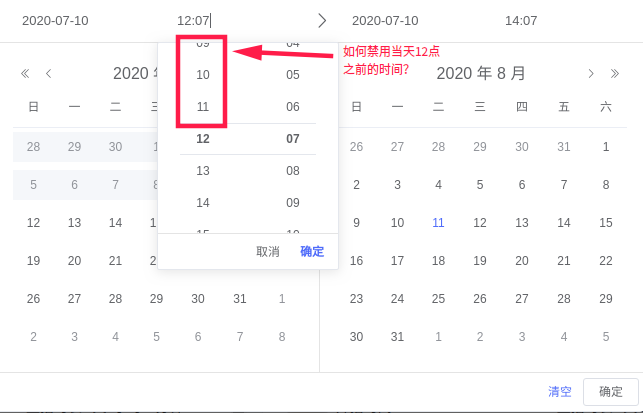Select hour 14 in the time picker
Viewport: 643px width, 413px height.
pos(203,203)
